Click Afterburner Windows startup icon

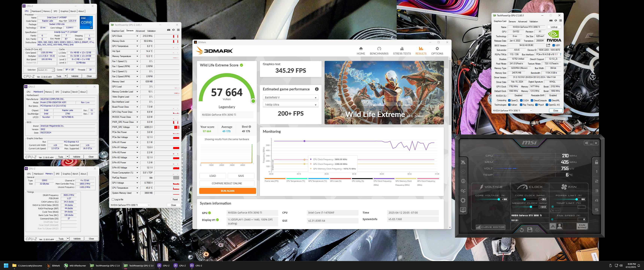pyautogui.click(x=586, y=143)
